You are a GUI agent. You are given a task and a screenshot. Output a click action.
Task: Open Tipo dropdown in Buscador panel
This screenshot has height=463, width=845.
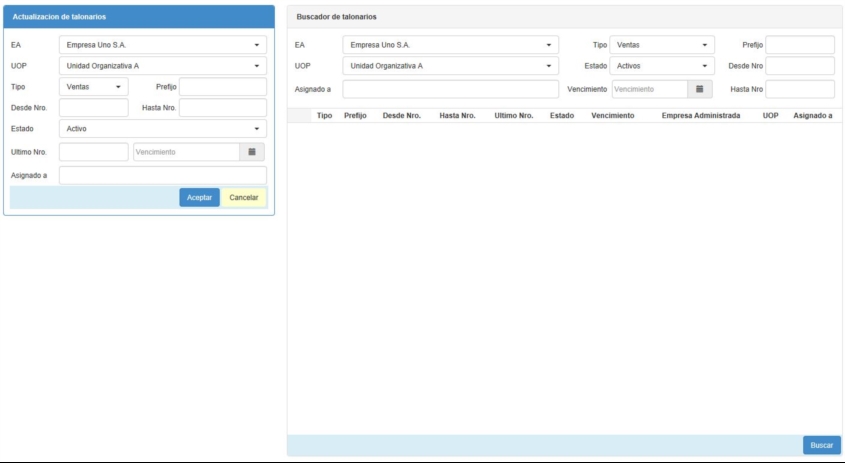tap(662, 45)
